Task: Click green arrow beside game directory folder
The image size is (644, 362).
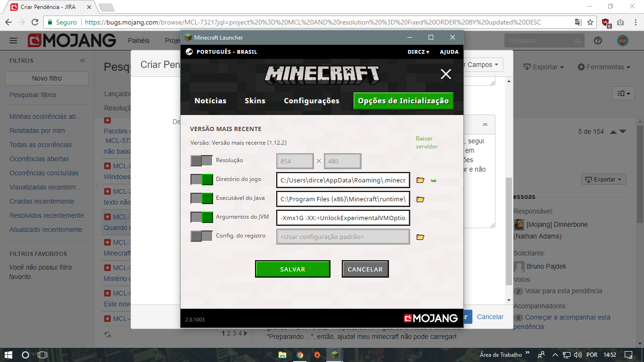Action: (434, 181)
